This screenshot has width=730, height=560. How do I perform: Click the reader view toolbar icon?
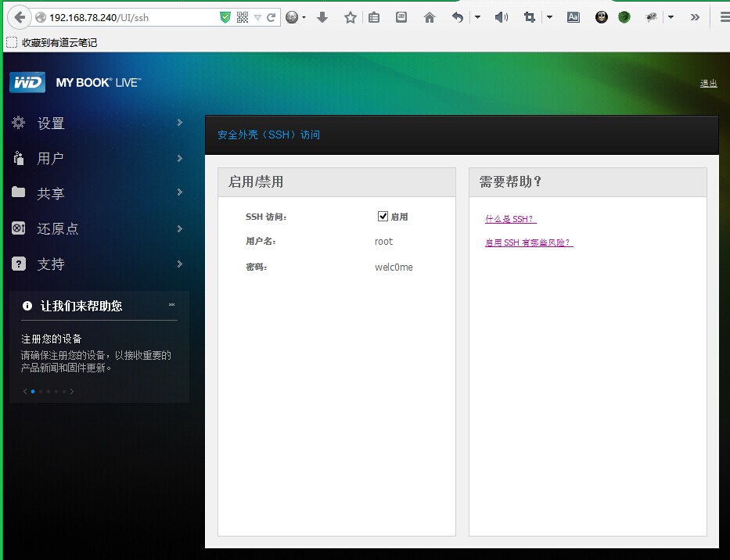pyautogui.click(x=401, y=17)
